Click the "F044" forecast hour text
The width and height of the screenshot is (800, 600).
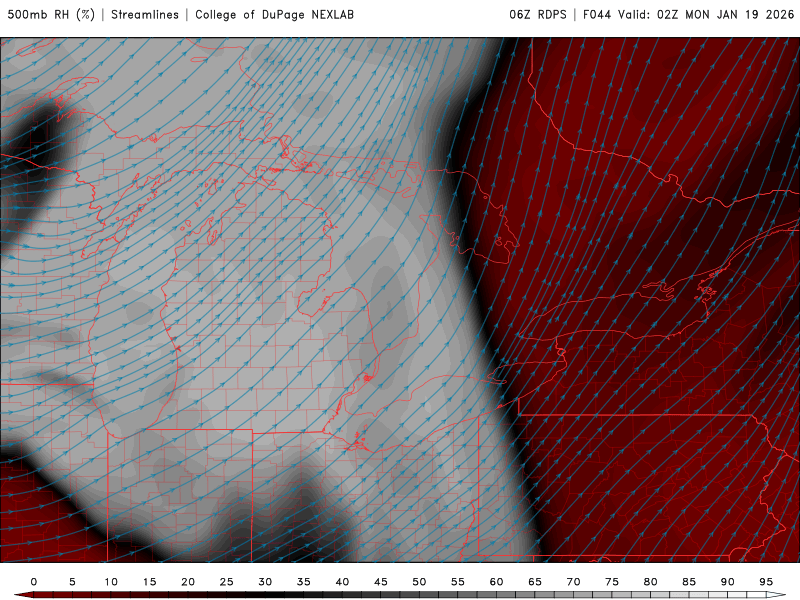tap(597, 14)
